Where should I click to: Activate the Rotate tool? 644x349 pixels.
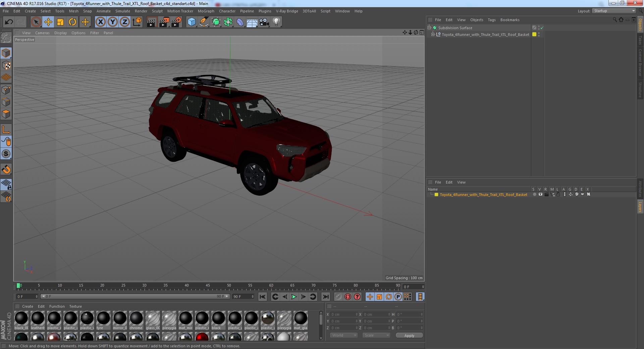point(72,22)
